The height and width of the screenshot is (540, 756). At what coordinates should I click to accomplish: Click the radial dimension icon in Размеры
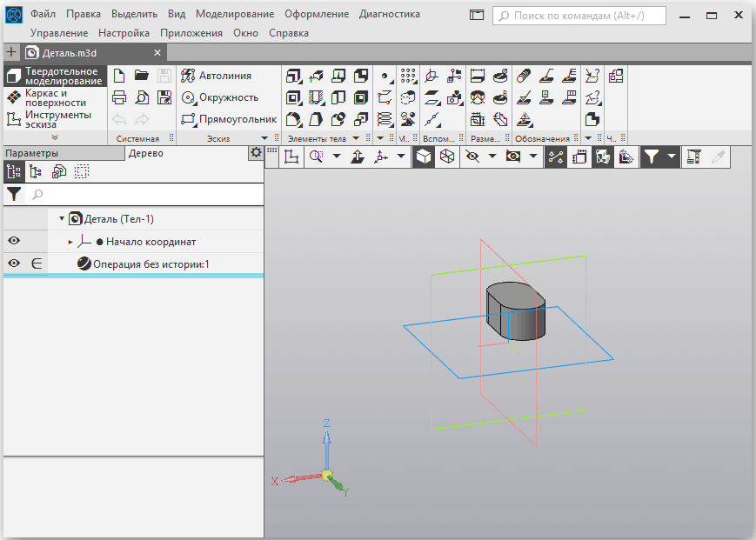pyautogui.click(x=500, y=97)
